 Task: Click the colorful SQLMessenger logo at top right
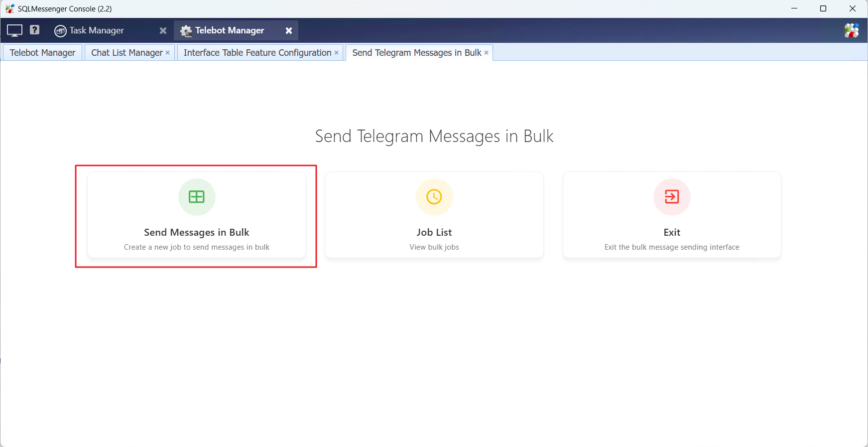coord(852,30)
